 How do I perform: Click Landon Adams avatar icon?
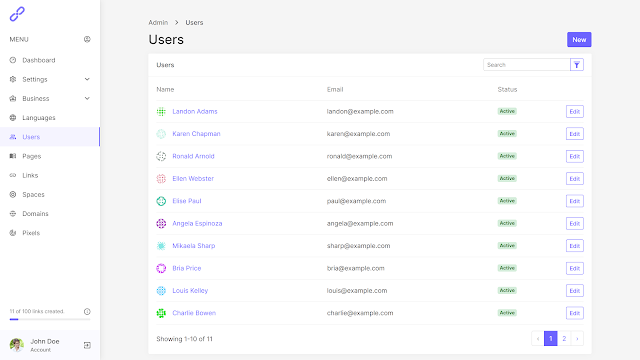coord(161,111)
